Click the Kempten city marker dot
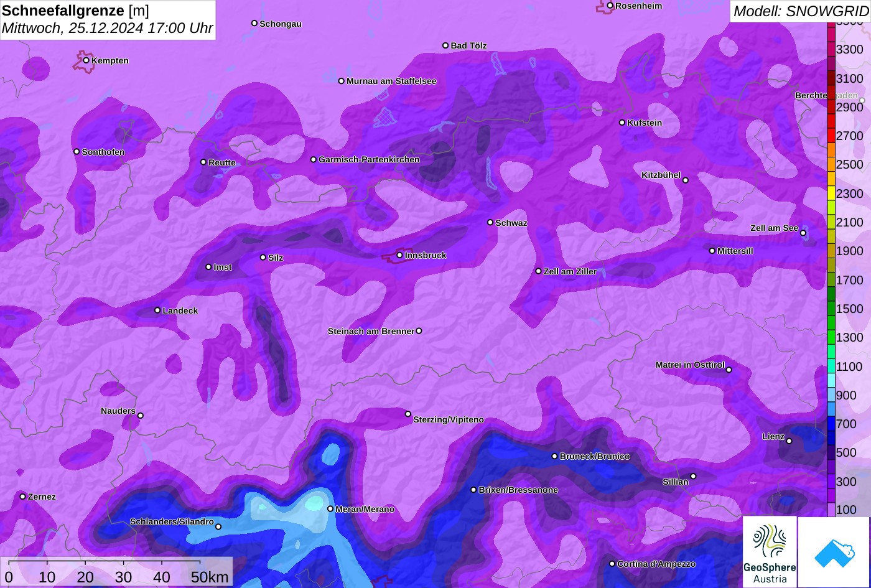Image resolution: width=871 pixels, height=588 pixels. click(x=86, y=60)
